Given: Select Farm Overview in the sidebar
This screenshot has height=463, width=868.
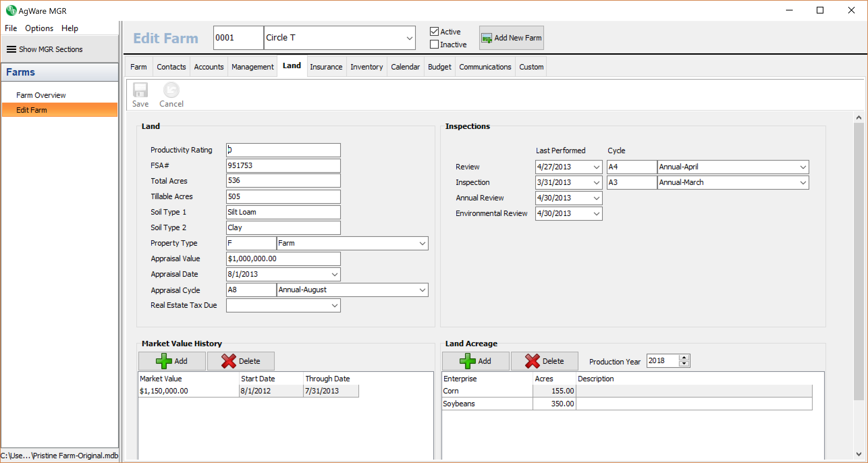Looking at the screenshot, I should pyautogui.click(x=41, y=95).
